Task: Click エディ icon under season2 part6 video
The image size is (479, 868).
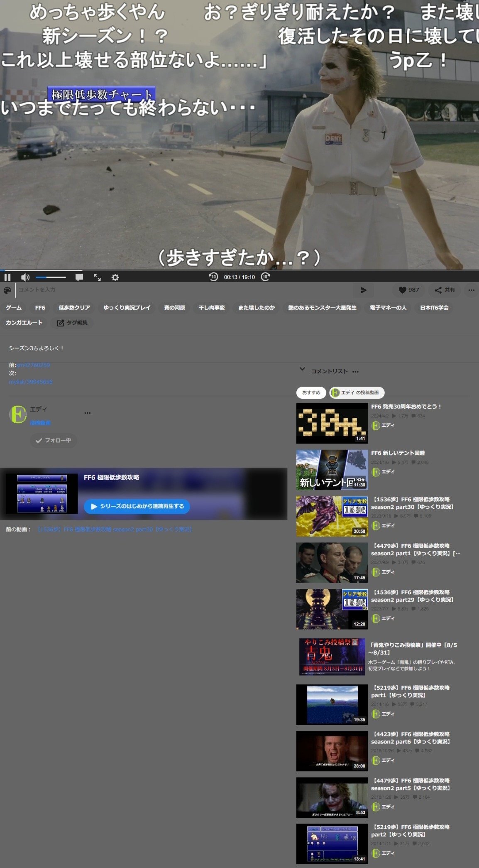Action: coord(376,760)
